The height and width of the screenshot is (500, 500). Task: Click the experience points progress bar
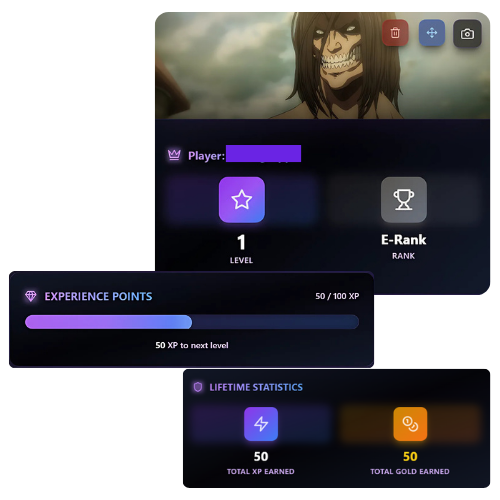click(x=192, y=322)
